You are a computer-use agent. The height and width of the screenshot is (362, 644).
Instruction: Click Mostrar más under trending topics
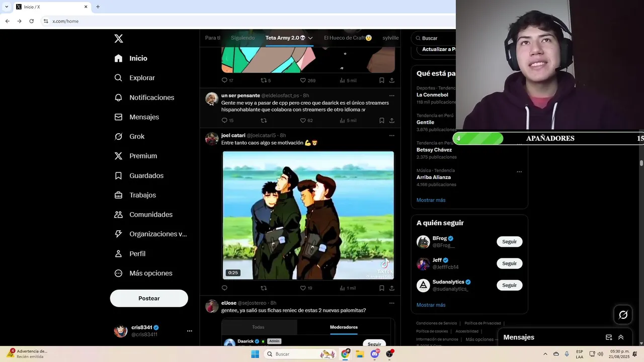coord(431,200)
